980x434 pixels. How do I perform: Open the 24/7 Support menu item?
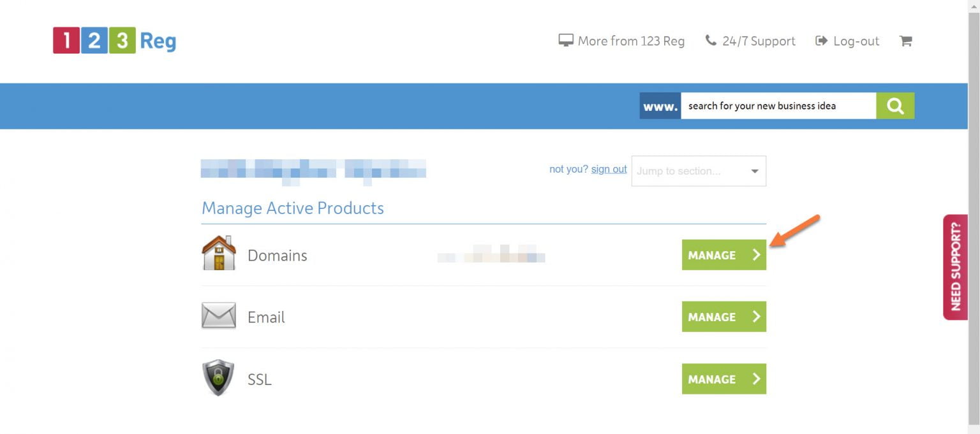pyautogui.click(x=758, y=40)
